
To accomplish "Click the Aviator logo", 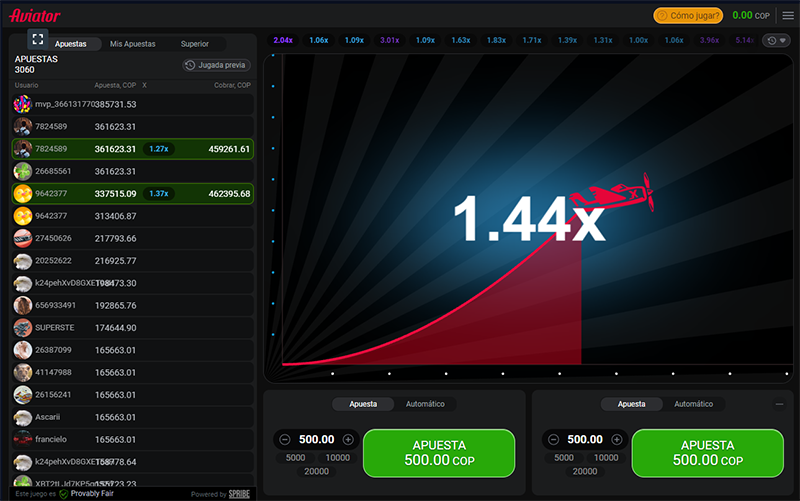I will 35,15.
